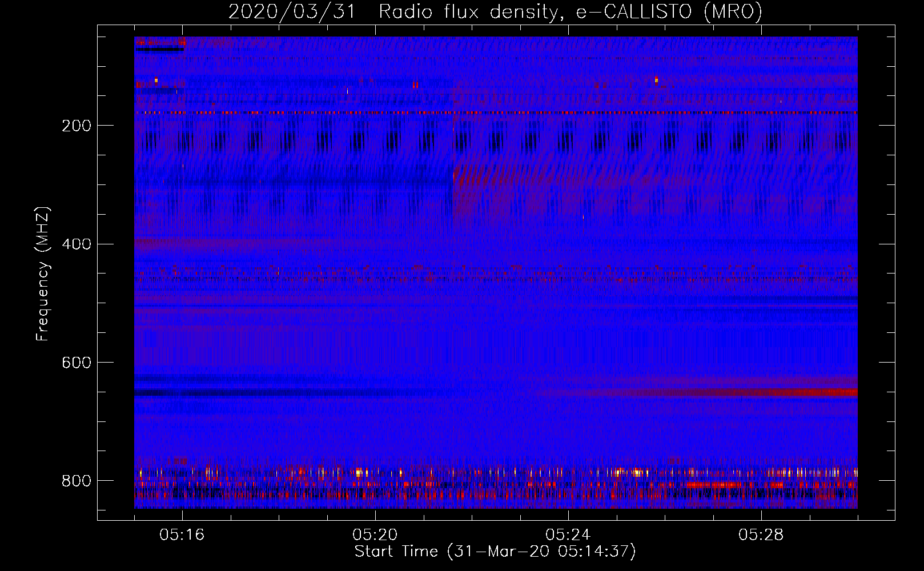Click the 600 frequency tick label
The width and height of the screenshot is (924, 571).
(77, 363)
